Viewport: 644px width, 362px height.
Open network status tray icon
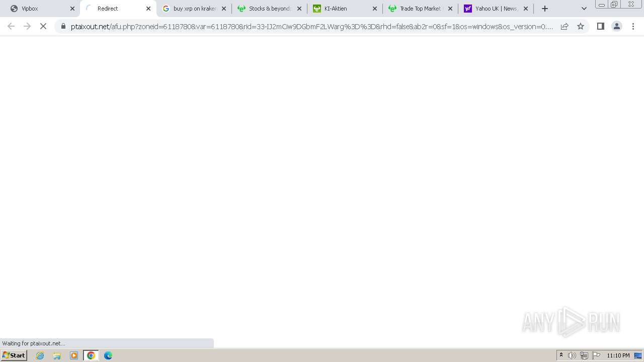[x=584, y=355]
